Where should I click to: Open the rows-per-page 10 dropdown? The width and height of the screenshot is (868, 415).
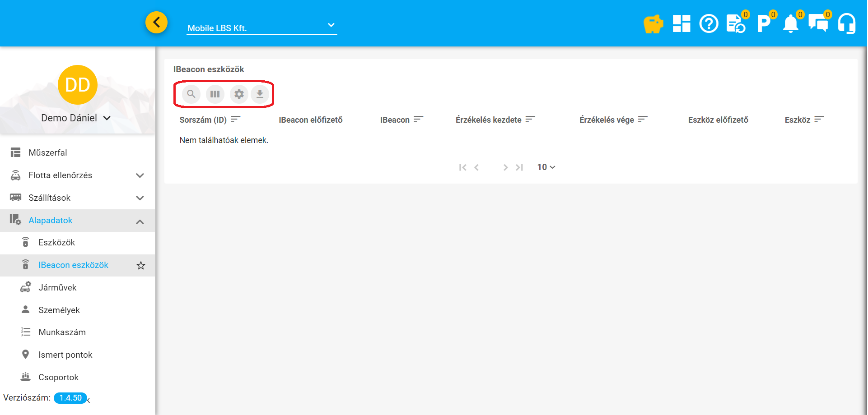click(546, 167)
